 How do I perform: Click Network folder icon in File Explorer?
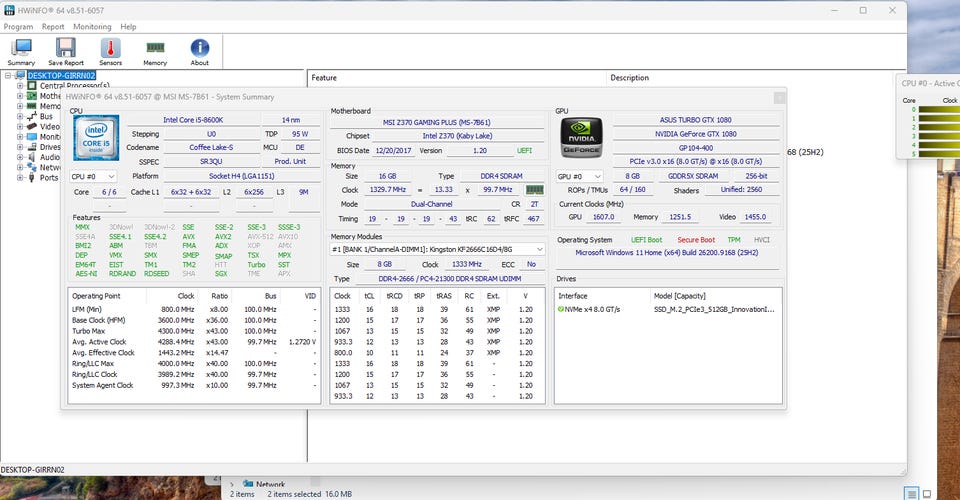point(248,483)
